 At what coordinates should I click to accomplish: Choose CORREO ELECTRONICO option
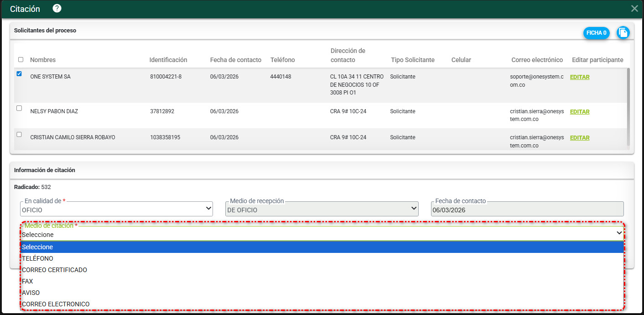point(56,304)
